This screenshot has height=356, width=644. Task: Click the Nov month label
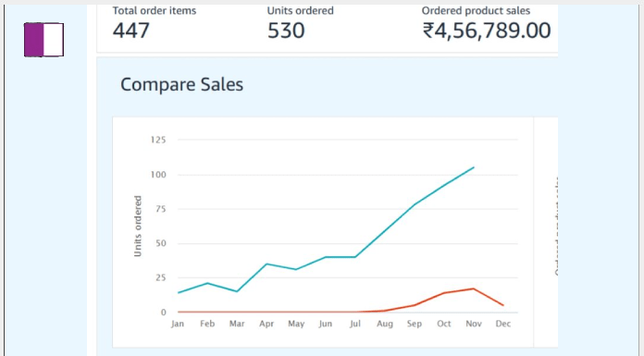[x=474, y=324]
